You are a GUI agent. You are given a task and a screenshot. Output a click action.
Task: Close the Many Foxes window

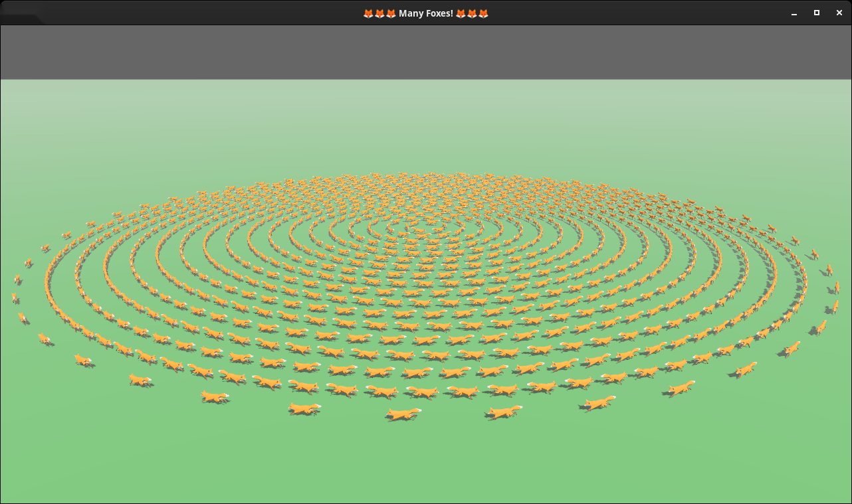[839, 13]
